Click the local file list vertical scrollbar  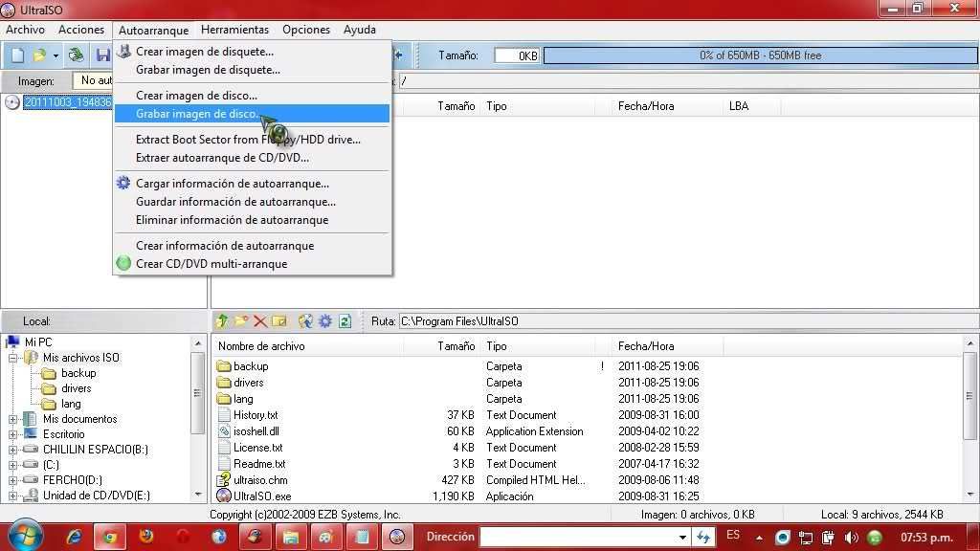970,420
